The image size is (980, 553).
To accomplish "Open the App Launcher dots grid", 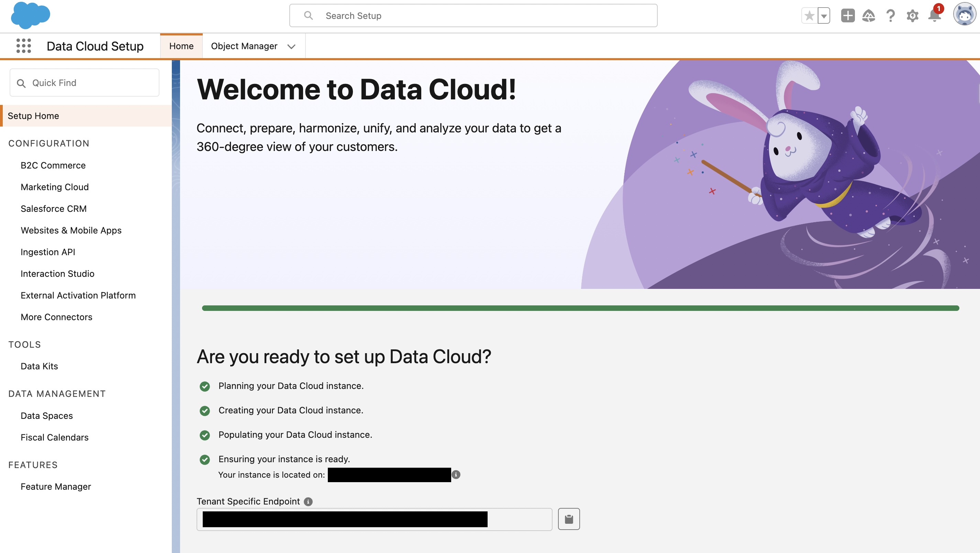I will click(24, 46).
